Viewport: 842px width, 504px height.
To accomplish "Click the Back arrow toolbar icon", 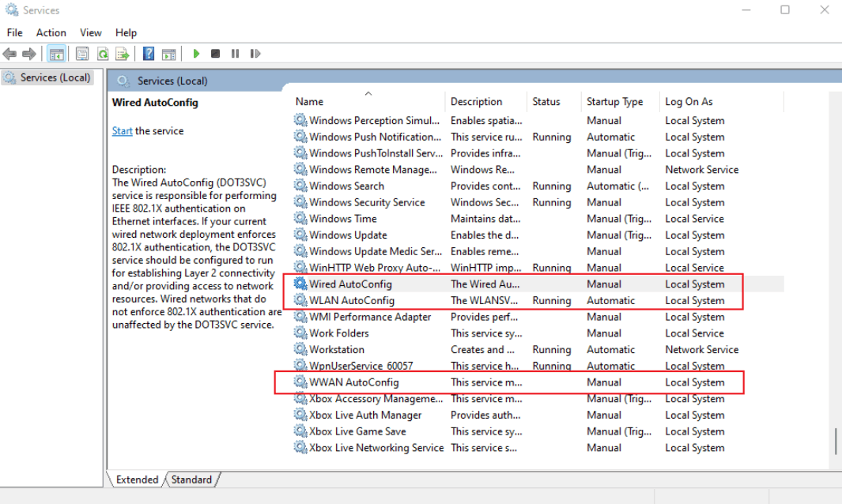I will (9, 54).
